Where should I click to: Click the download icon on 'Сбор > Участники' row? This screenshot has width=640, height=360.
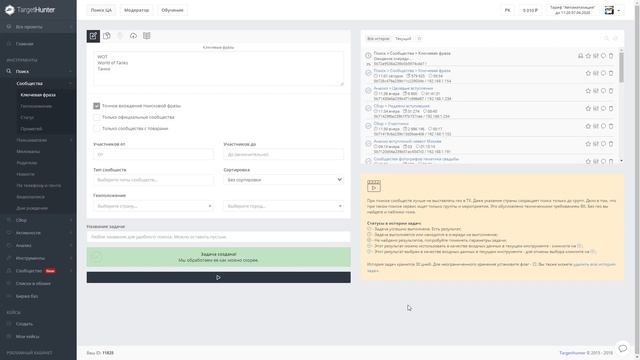(x=596, y=126)
